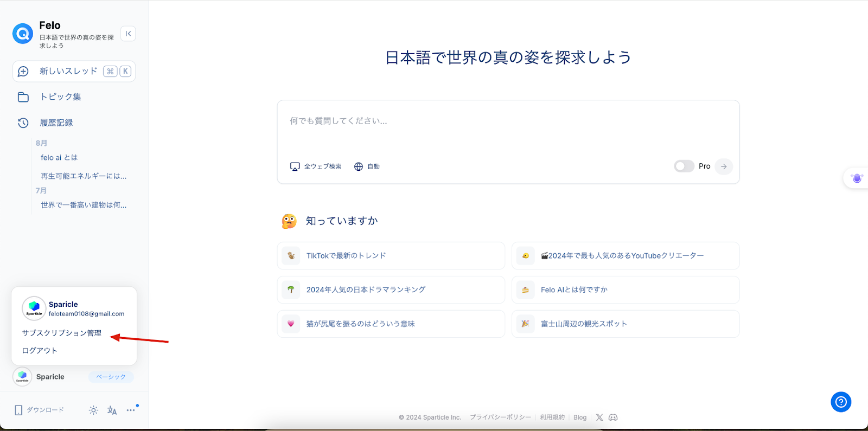Open 履歴記録 history section
Image resolution: width=868 pixels, height=431 pixels.
56,123
